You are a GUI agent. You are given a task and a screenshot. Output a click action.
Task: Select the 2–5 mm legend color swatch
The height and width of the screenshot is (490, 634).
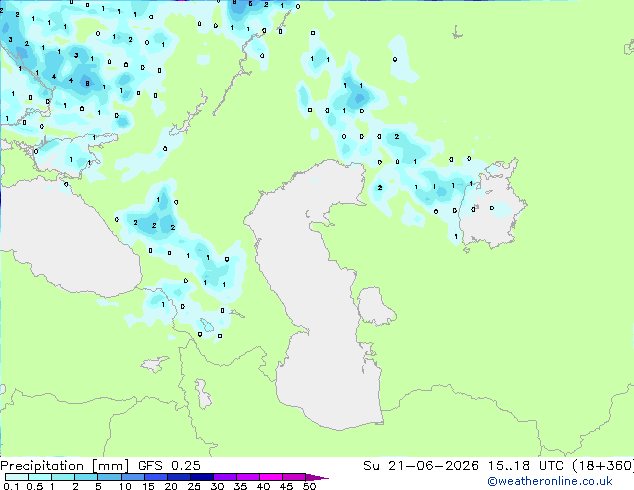click(x=86, y=477)
